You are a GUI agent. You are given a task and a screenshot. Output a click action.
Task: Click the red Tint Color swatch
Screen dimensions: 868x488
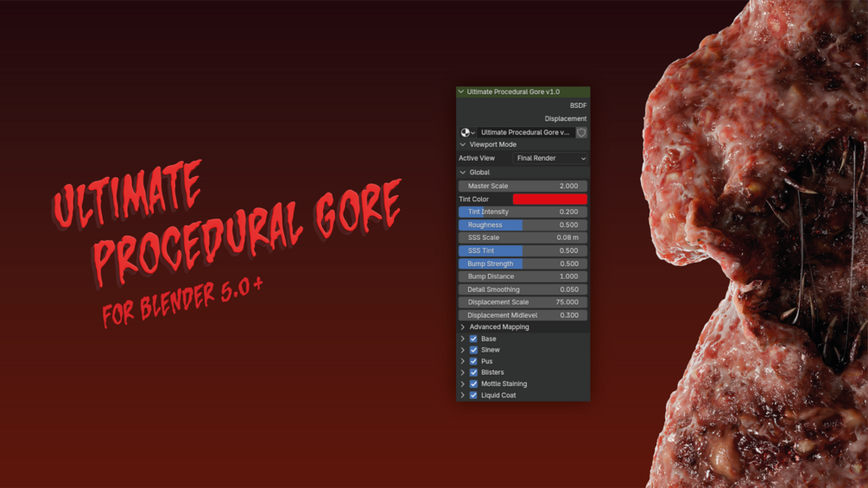[x=549, y=200]
